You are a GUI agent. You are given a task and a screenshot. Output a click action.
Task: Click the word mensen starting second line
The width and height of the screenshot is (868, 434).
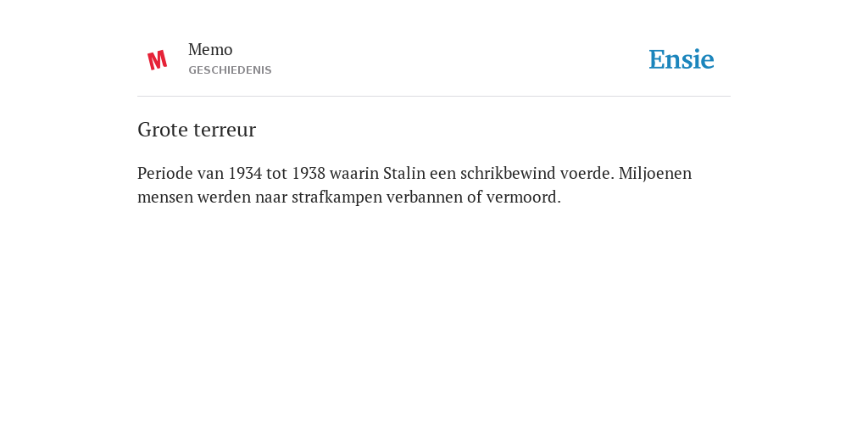(165, 197)
